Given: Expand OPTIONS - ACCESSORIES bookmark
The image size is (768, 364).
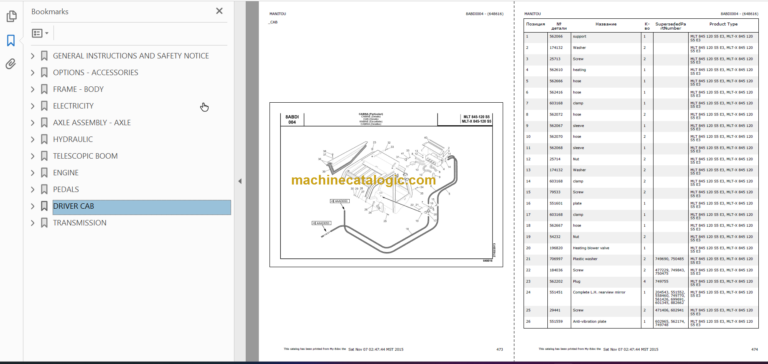Looking at the screenshot, I should click(33, 73).
